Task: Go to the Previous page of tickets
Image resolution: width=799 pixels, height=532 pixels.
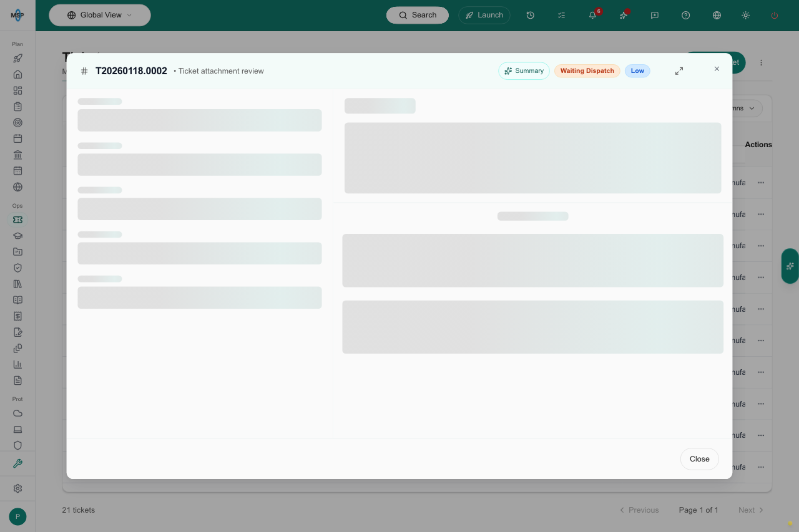Action: pos(639,510)
